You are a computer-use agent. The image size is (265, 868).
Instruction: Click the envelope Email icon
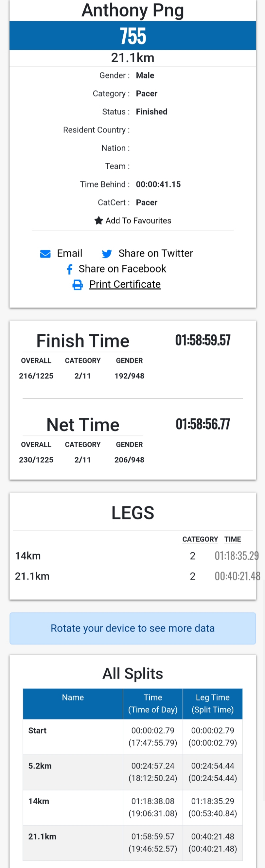click(x=45, y=254)
